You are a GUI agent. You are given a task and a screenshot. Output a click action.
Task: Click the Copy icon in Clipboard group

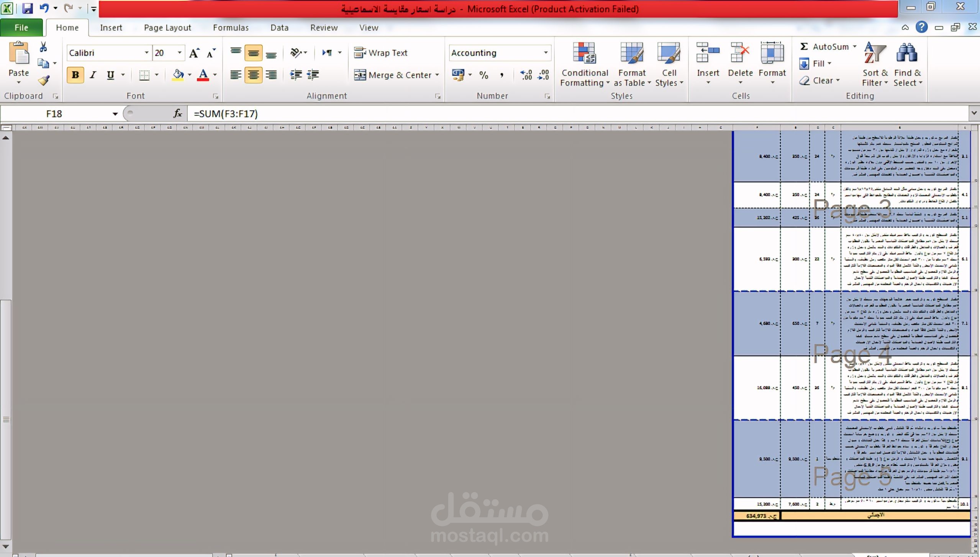tap(43, 63)
